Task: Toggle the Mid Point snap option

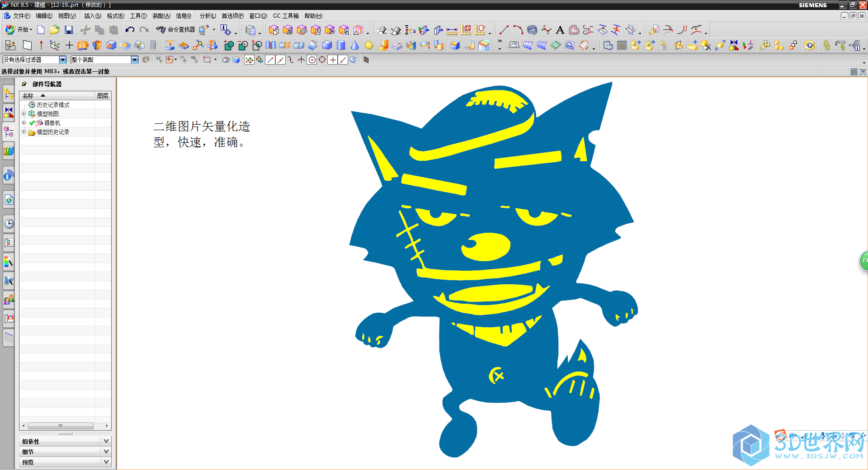Action: coord(281,60)
